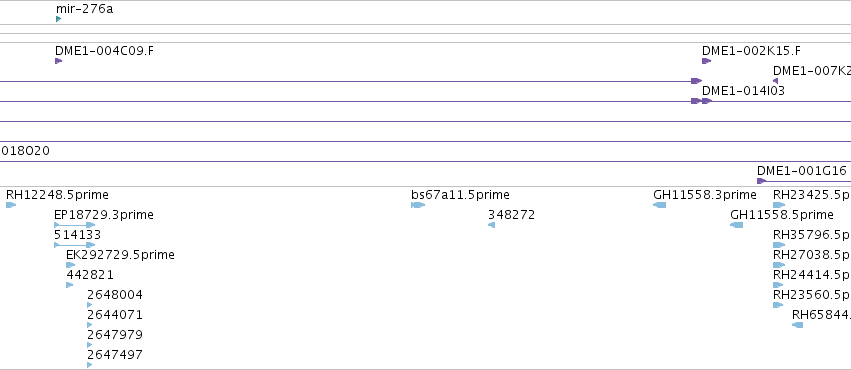This screenshot has width=851, height=370.
Task: Click the 2647497 small arrow marker
Action: pos(90,365)
